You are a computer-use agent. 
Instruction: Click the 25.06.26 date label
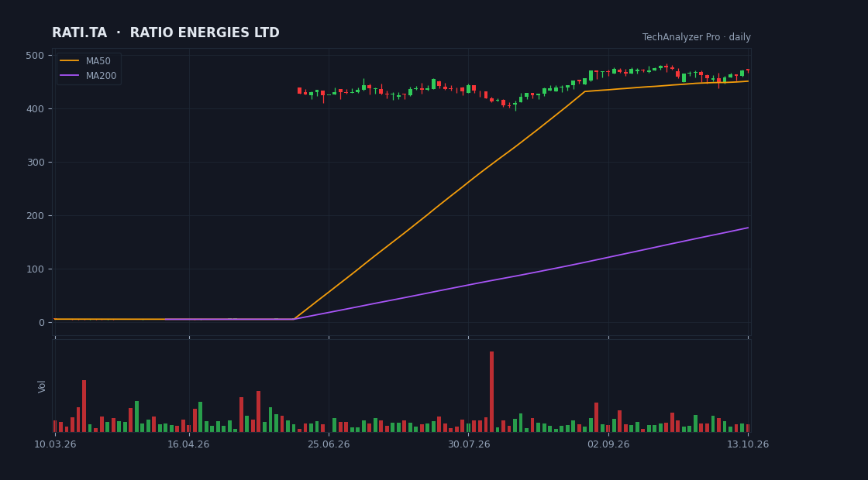(x=329, y=444)
